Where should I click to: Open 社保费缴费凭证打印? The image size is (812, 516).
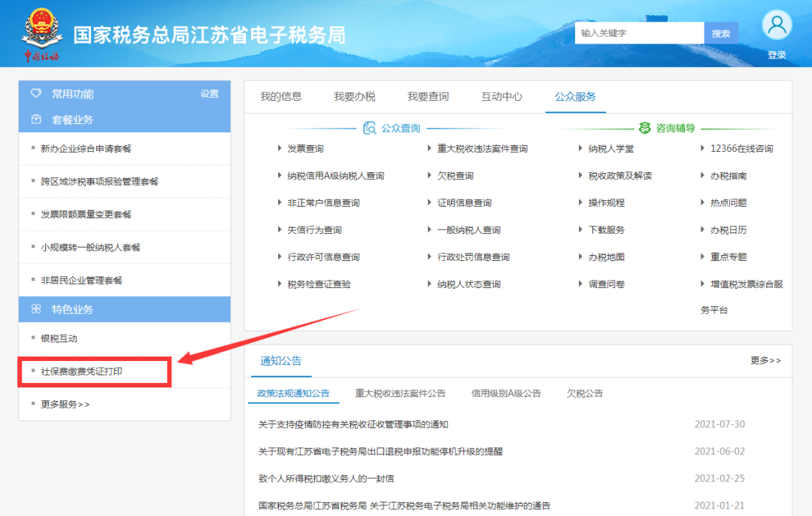[x=81, y=372]
